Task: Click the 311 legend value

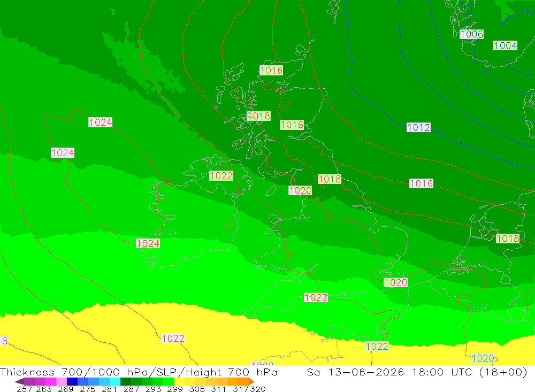Action: [218, 389]
